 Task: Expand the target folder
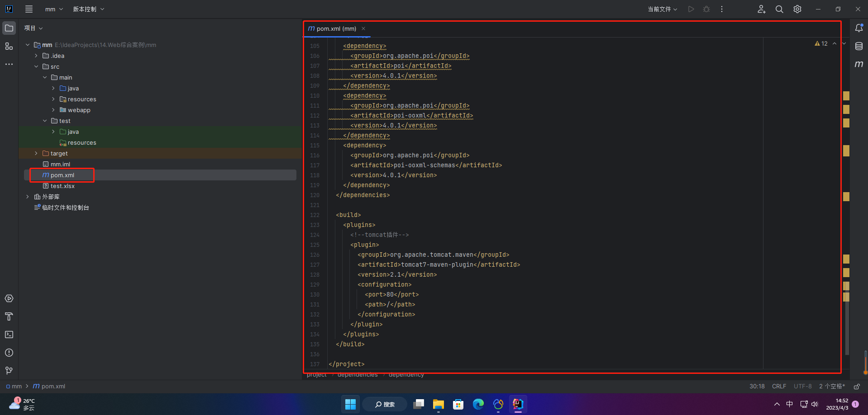36,153
